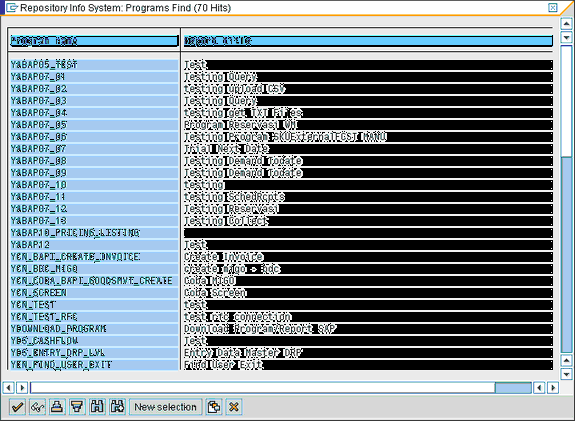Select program YABAP07_04
The width and height of the screenshot is (575, 421).
(x=94, y=113)
